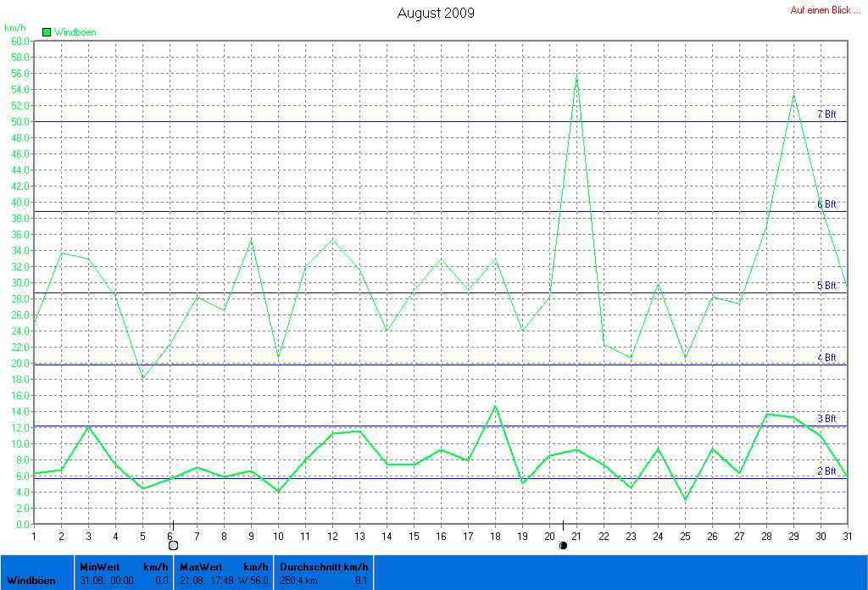
Task: Click day '31' on the x-axis
Action: tap(848, 537)
